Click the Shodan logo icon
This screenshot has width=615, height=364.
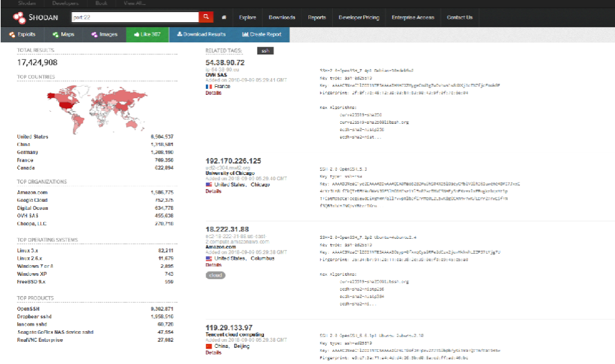click(19, 17)
